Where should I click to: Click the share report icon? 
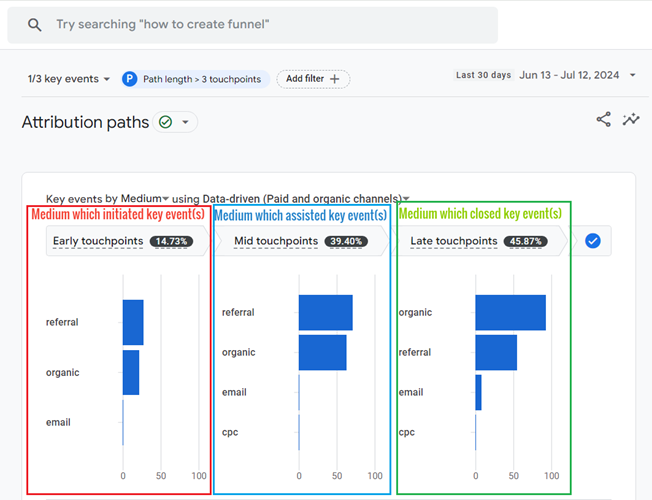[604, 119]
